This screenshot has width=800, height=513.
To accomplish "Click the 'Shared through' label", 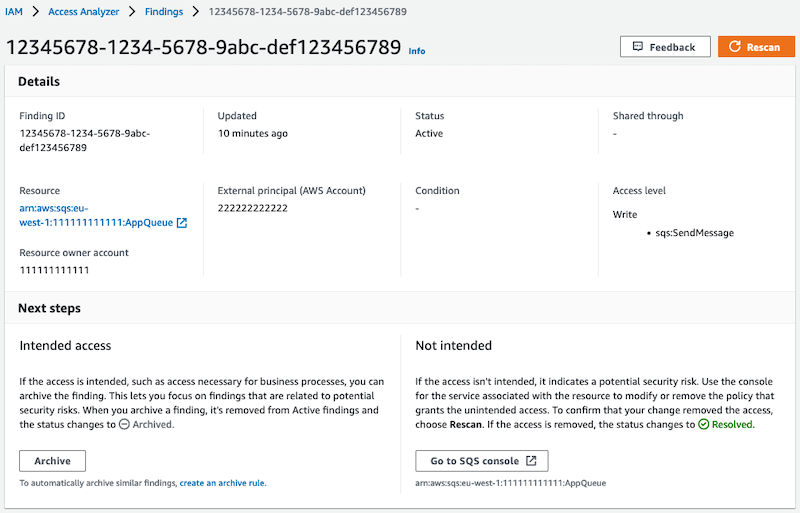I will coord(648,116).
